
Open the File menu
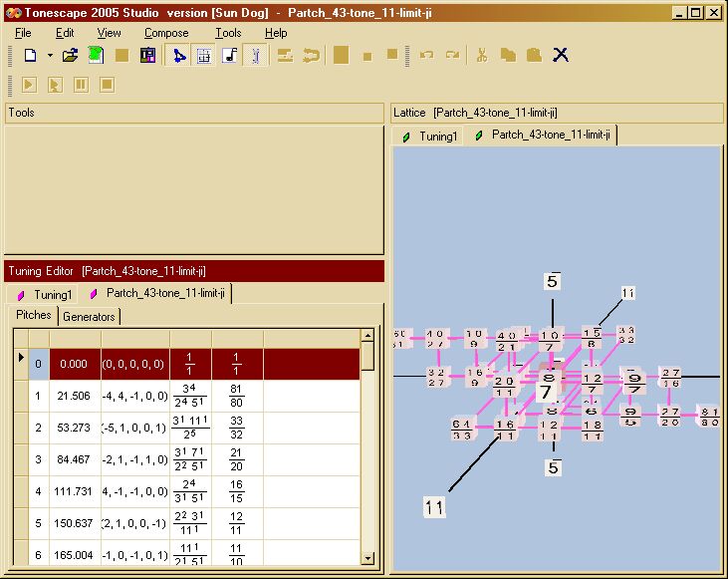pyautogui.click(x=23, y=33)
